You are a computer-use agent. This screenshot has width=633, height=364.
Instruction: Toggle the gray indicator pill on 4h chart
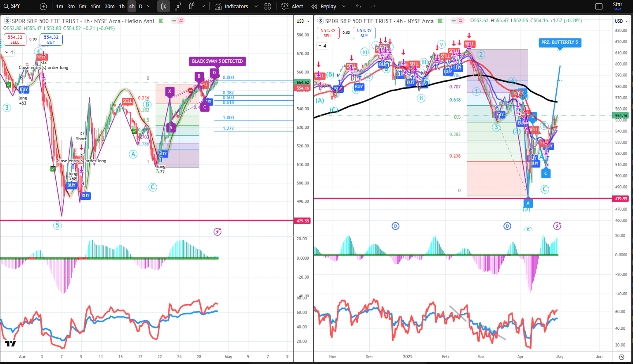point(454,21)
